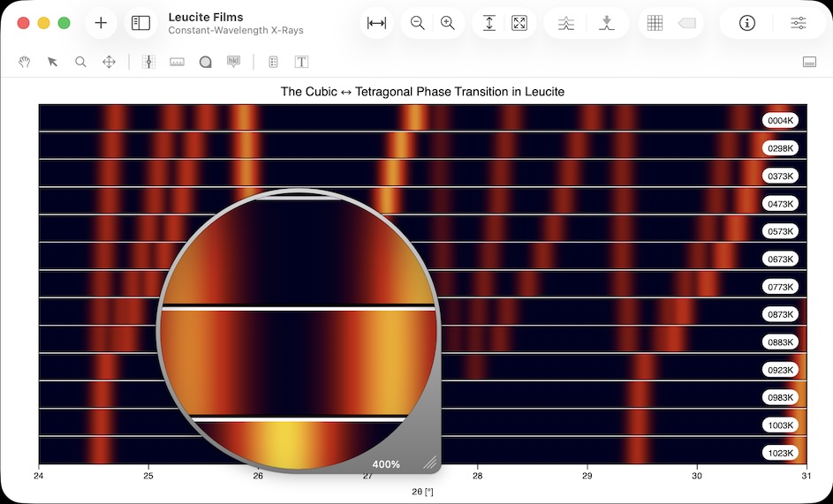Click the peak download arrow icon
This screenshot has width=833, height=504.
click(x=606, y=23)
